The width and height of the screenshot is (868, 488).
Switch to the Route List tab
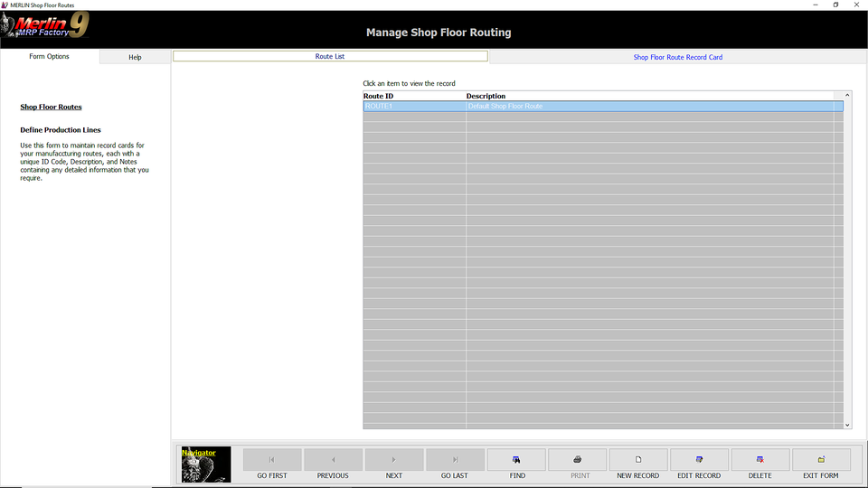[330, 56]
